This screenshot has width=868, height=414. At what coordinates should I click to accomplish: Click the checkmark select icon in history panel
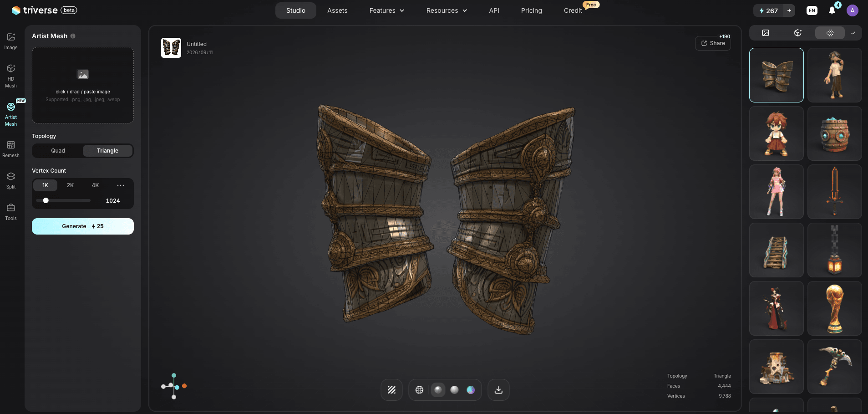click(853, 33)
